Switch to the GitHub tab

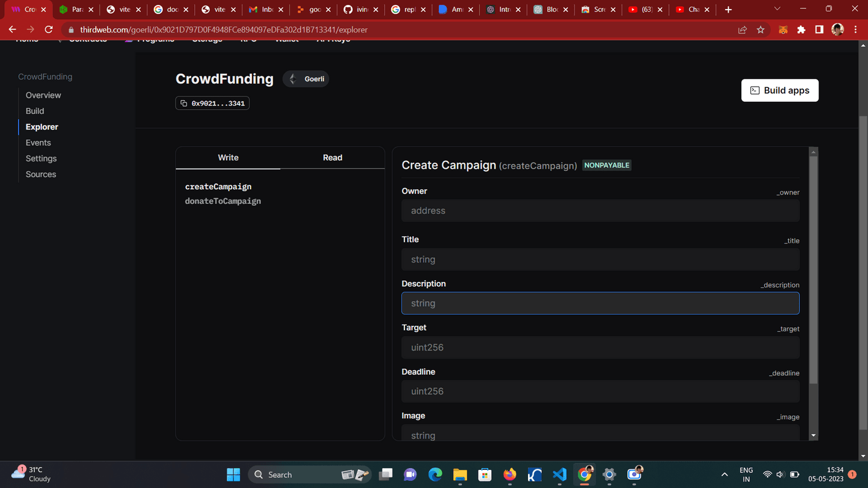pyautogui.click(x=360, y=10)
